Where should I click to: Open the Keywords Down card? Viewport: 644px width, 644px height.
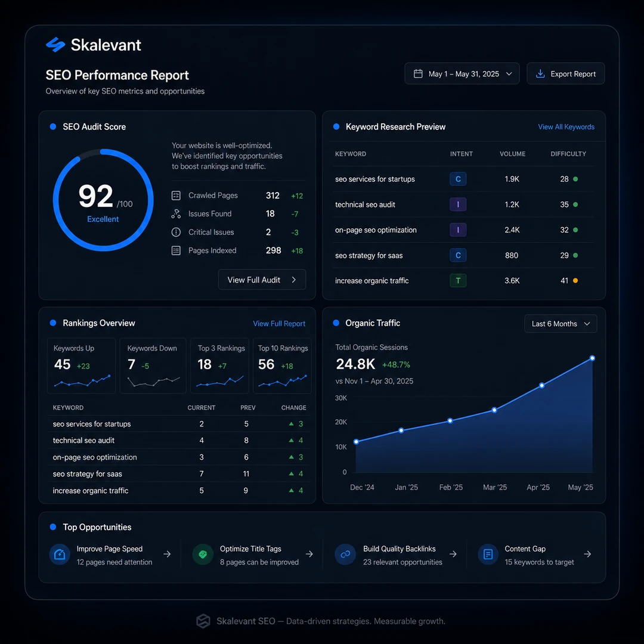[153, 366]
